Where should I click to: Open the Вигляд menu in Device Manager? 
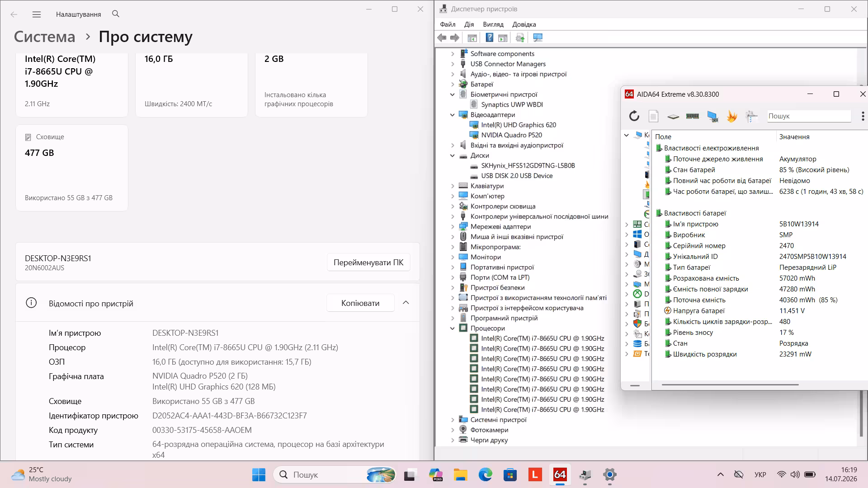click(x=493, y=24)
